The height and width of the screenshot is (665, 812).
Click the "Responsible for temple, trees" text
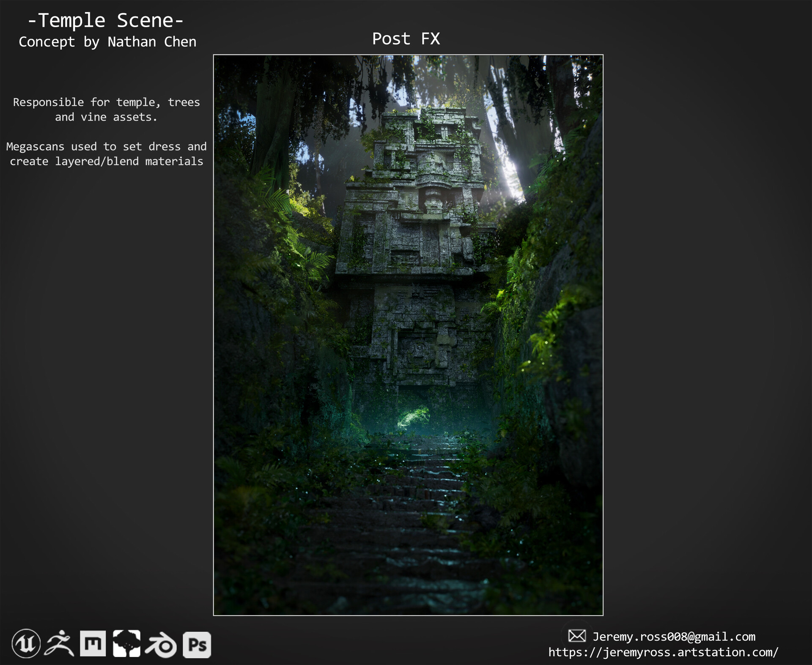pyautogui.click(x=106, y=102)
